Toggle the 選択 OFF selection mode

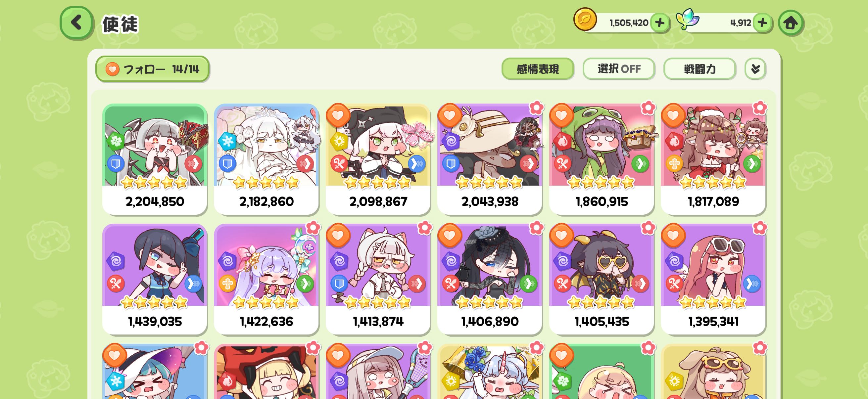[x=619, y=69]
